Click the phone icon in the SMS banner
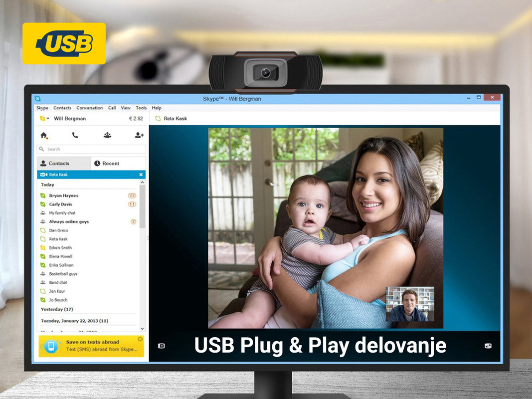532x399 pixels. coord(51,346)
